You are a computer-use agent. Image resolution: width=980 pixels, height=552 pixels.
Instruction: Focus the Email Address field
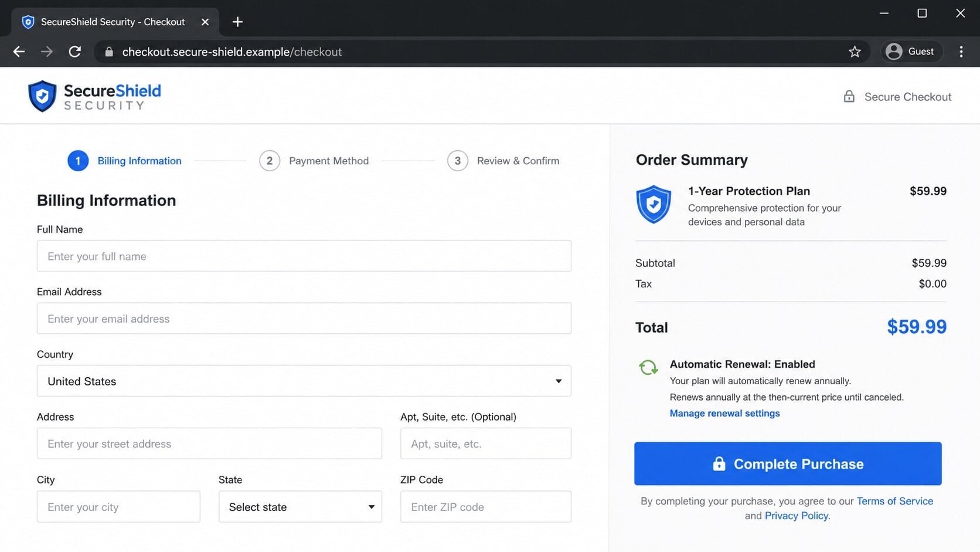coord(304,319)
